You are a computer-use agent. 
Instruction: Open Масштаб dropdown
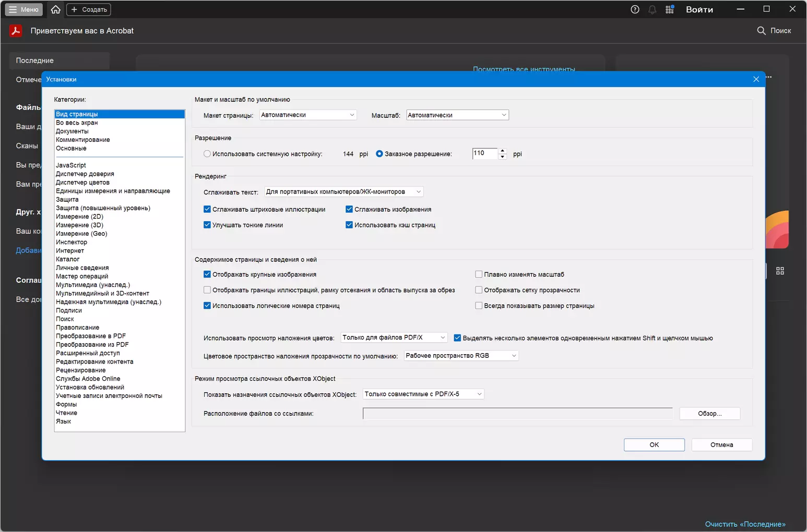(x=457, y=115)
